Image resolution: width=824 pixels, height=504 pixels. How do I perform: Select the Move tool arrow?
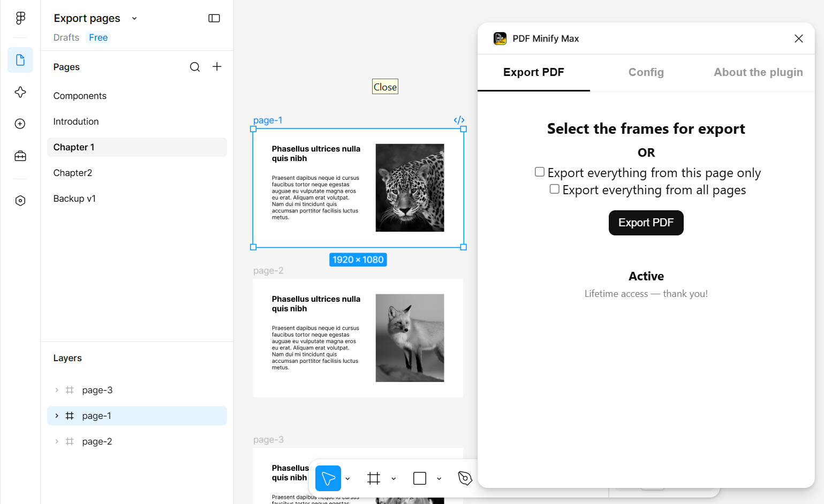click(x=328, y=478)
